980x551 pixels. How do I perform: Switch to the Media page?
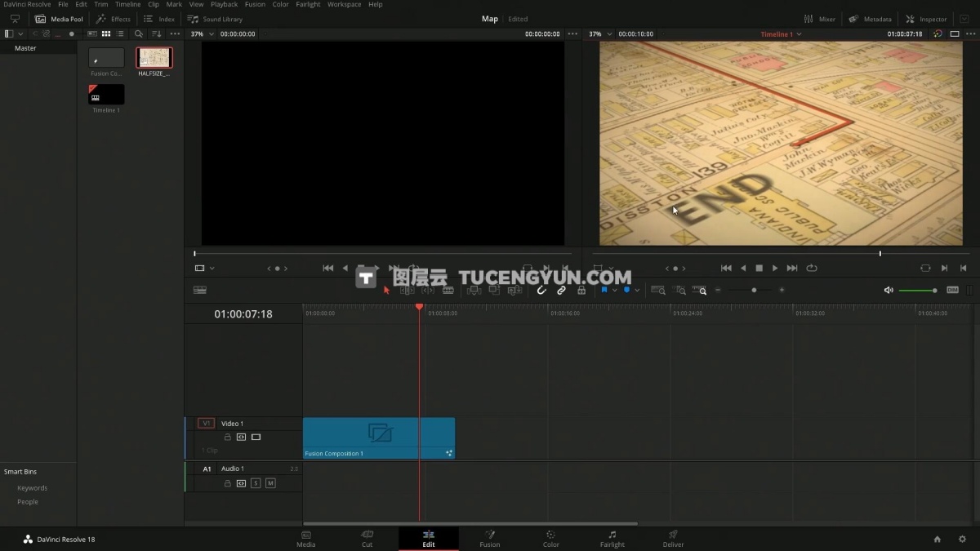click(306, 539)
